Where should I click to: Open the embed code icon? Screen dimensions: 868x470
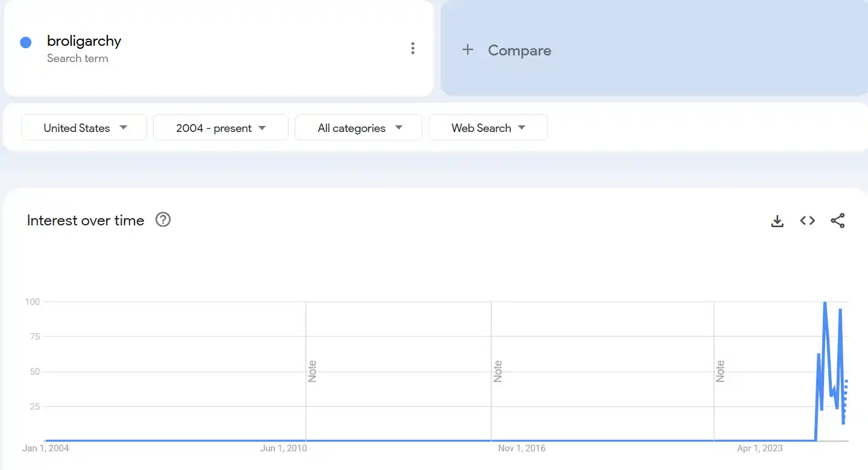(x=807, y=221)
